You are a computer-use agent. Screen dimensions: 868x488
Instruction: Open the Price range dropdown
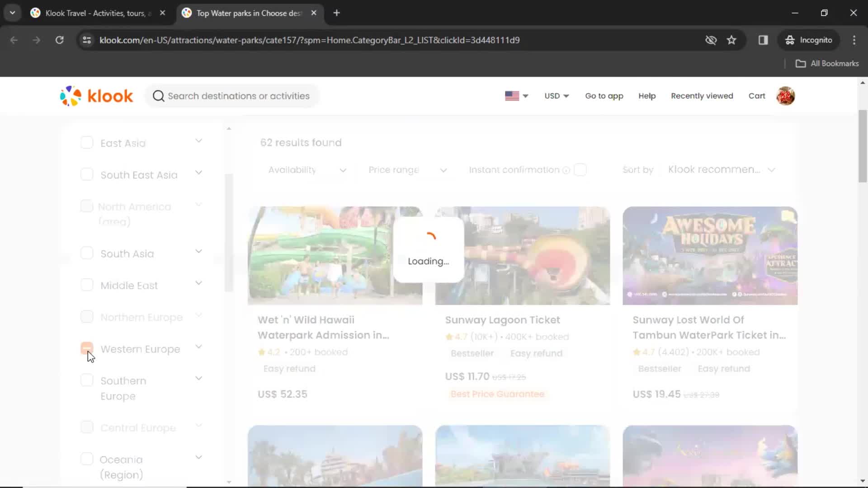(407, 170)
